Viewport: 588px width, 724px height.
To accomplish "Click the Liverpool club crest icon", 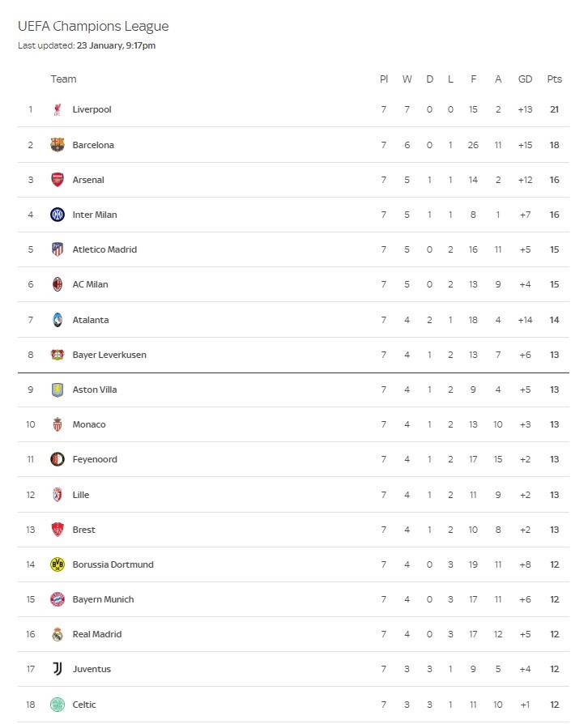I will point(58,109).
